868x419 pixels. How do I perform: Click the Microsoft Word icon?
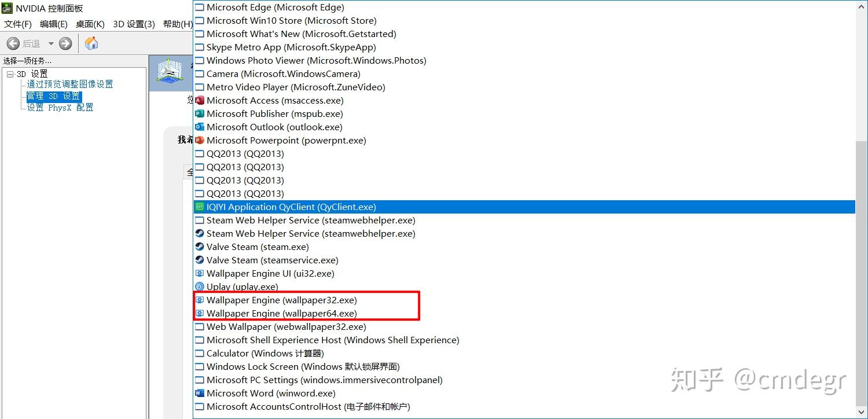pos(200,394)
